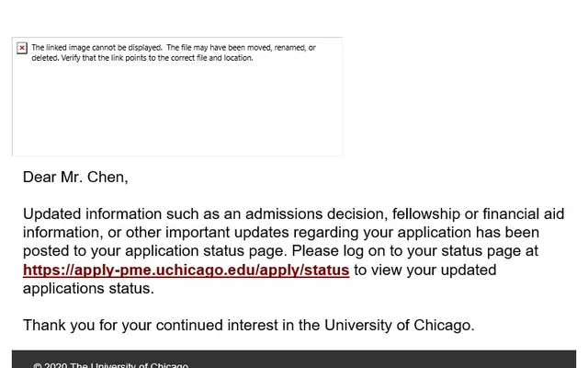Click the red X broken image icon
Image resolution: width=588 pixels, height=368 pixels.
(x=22, y=48)
